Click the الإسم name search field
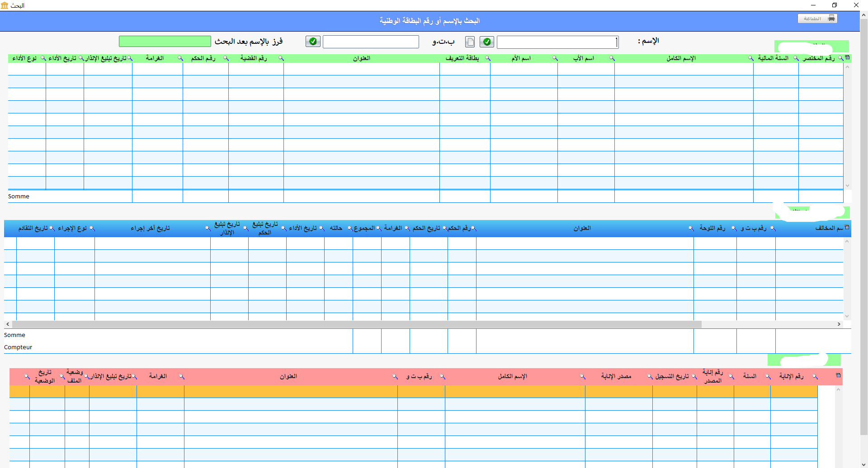868x468 pixels. point(557,42)
